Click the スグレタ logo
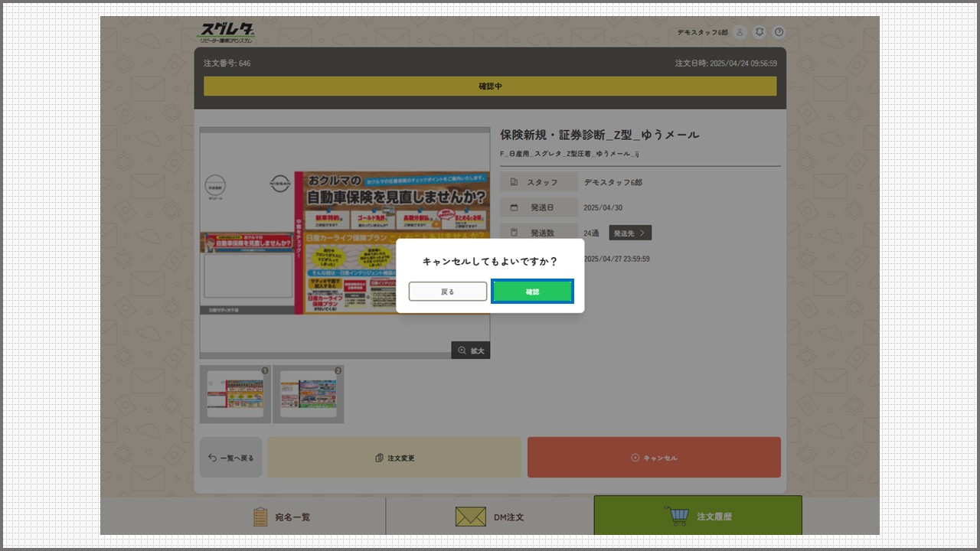The width and height of the screenshot is (980, 551). 227,32
